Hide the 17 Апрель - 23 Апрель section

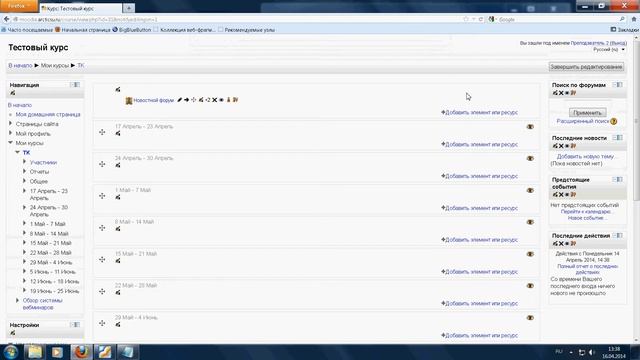click(x=530, y=127)
